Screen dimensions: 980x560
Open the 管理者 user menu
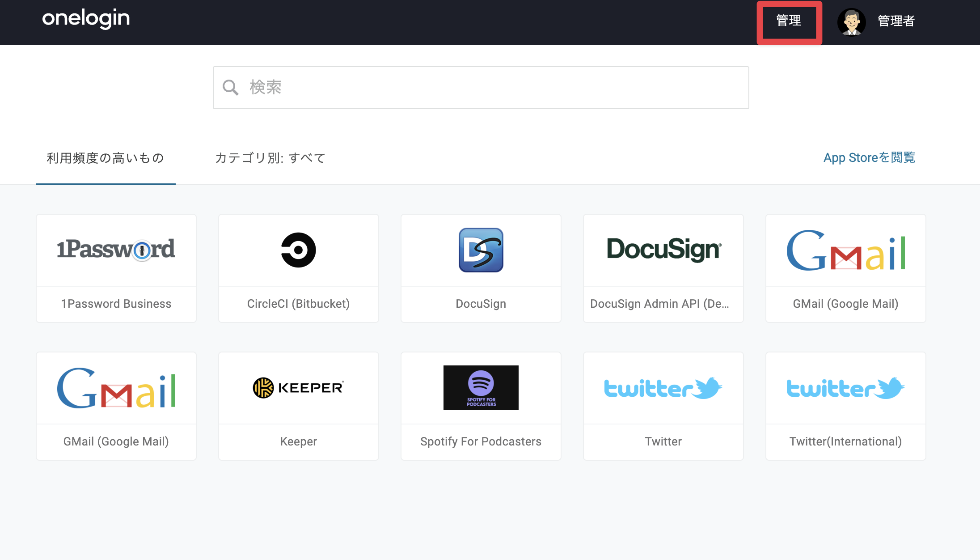click(896, 21)
